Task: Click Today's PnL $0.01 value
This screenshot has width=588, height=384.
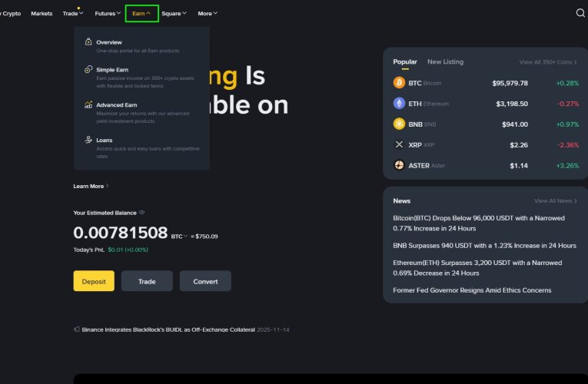Action: (128, 250)
